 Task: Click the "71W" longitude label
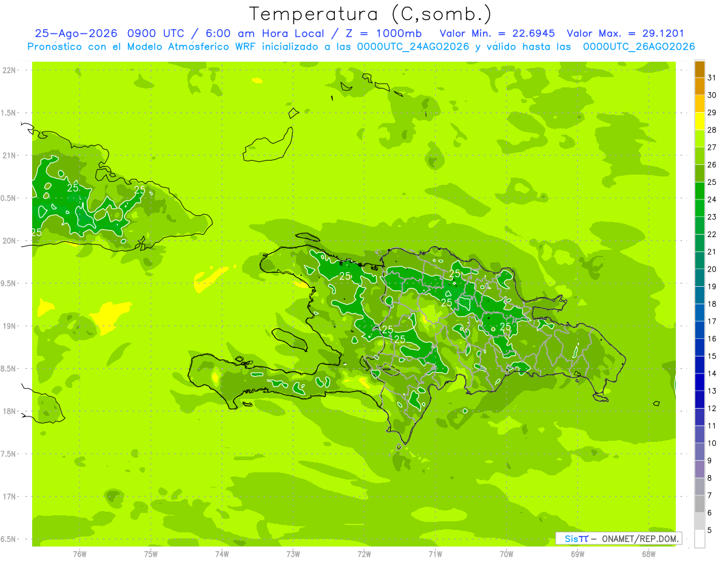435,554
